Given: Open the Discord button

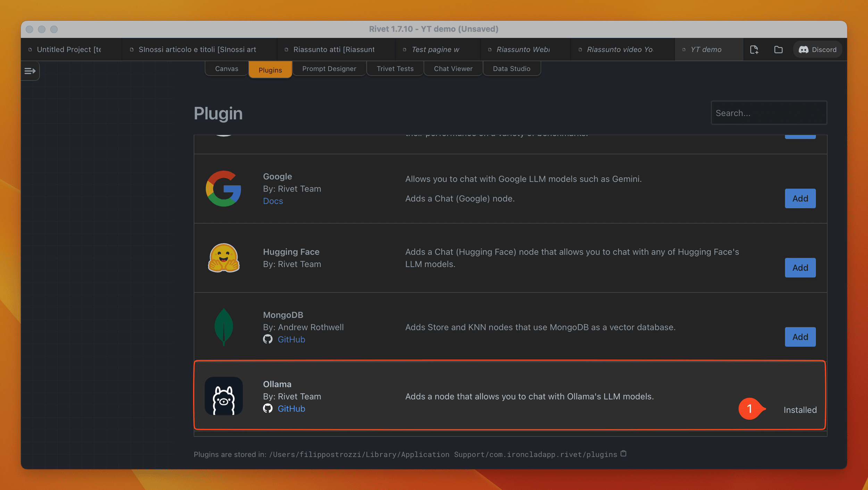Looking at the screenshot, I should tap(818, 50).
